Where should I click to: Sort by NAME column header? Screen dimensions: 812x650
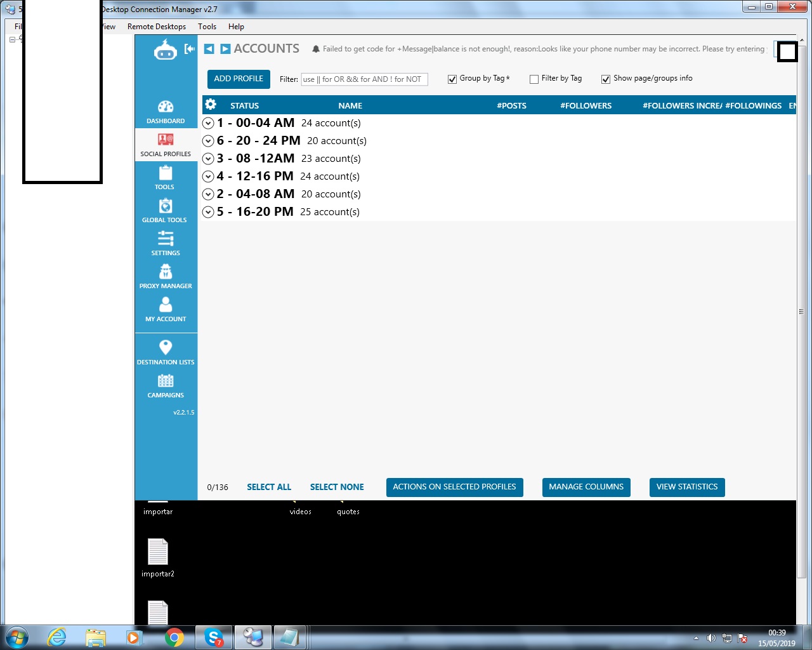click(350, 106)
